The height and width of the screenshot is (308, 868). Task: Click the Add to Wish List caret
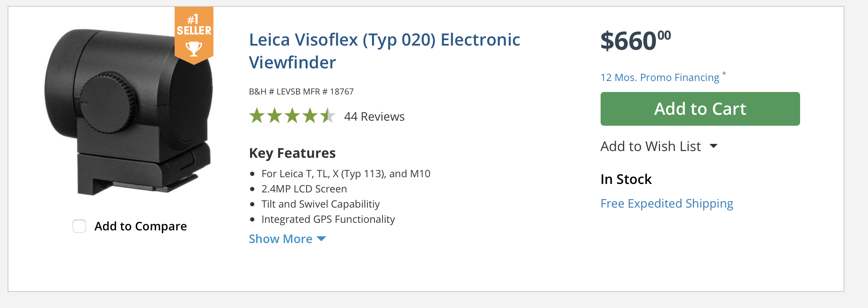click(x=714, y=146)
